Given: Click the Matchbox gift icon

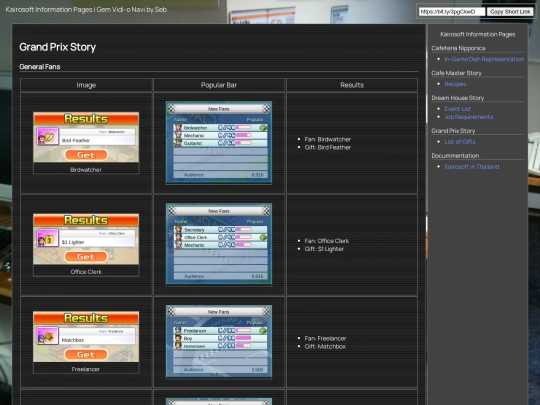Looking at the screenshot, I should pyautogui.click(x=48, y=336).
